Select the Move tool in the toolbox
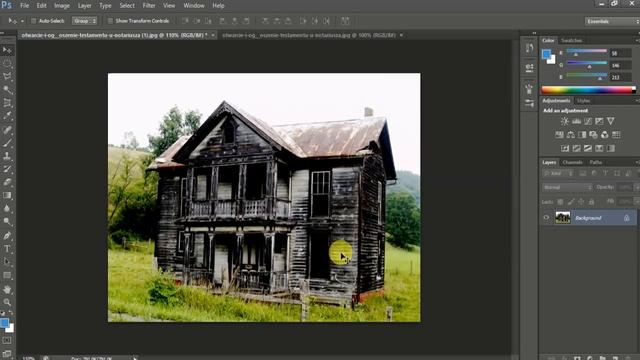Viewport: 640px width, 360px height. click(7, 50)
